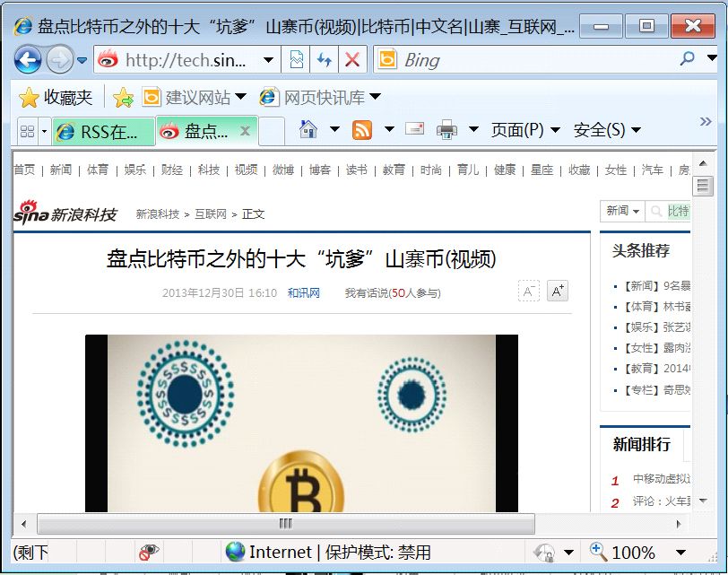Click the 互联网 breadcrumb link
The width and height of the screenshot is (728, 575).
coord(211,214)
